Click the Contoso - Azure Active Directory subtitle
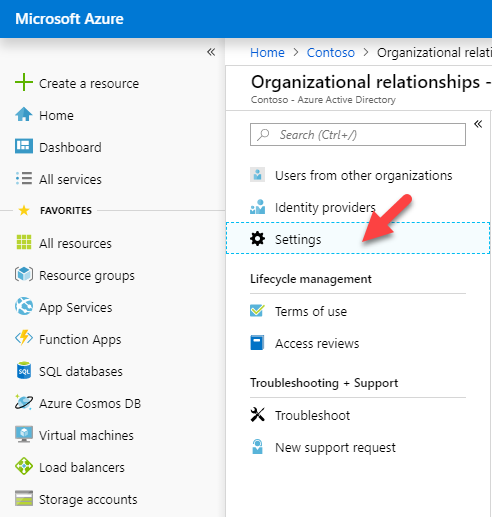 [323, 99]
